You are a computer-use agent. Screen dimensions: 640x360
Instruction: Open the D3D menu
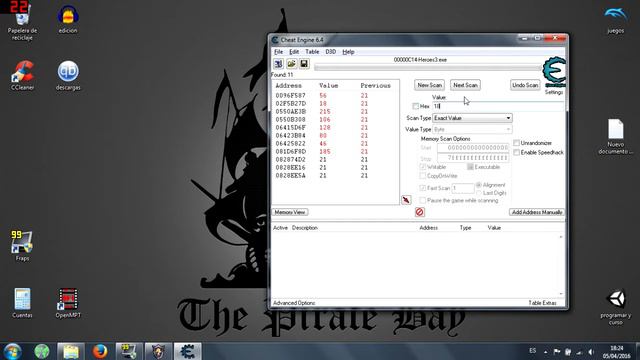[331, 52]
